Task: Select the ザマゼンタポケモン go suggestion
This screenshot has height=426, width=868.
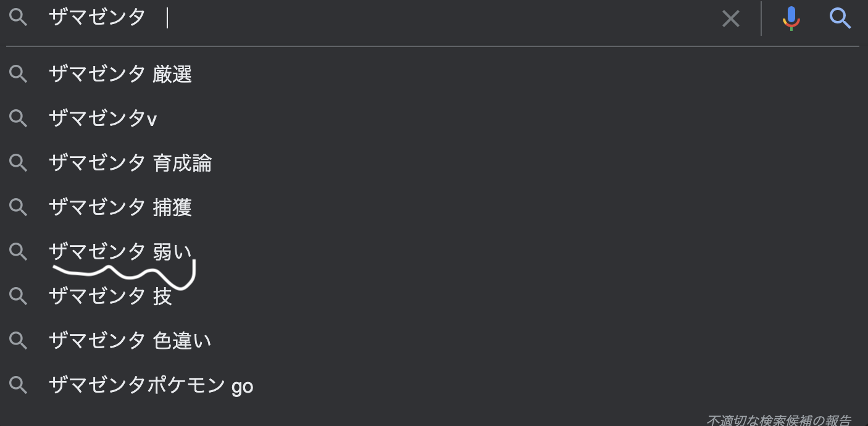Action: coord(151,385)
